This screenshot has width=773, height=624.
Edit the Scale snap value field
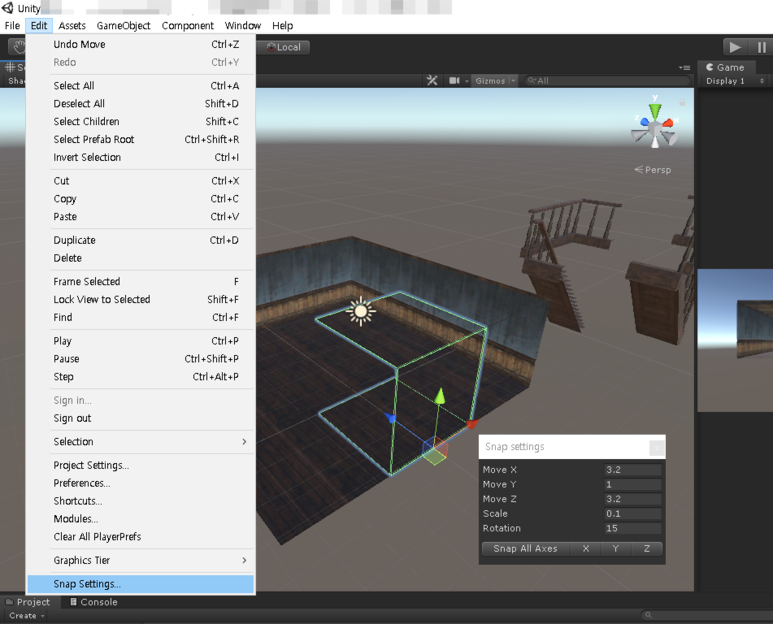(633, 514)
